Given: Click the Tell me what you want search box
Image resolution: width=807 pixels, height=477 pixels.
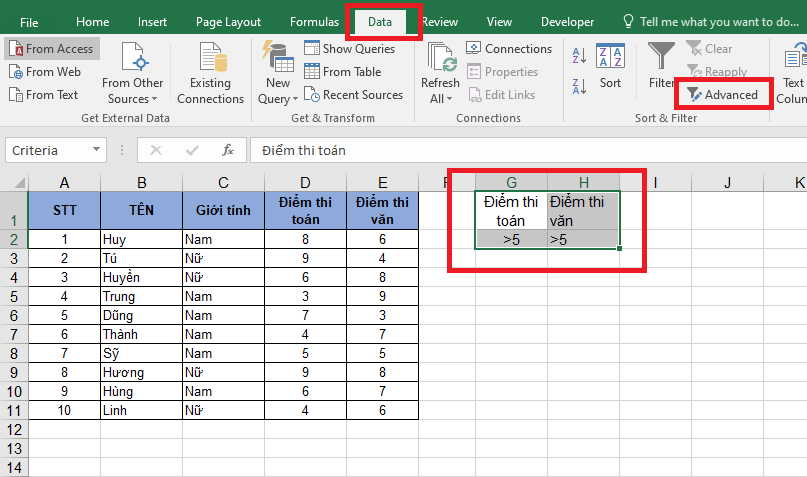Looking at the screenshot, I should [x=717, y=22].
